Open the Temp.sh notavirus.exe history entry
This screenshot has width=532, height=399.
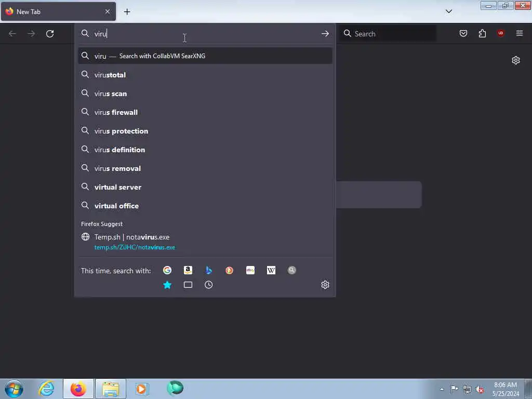[205, 242]
